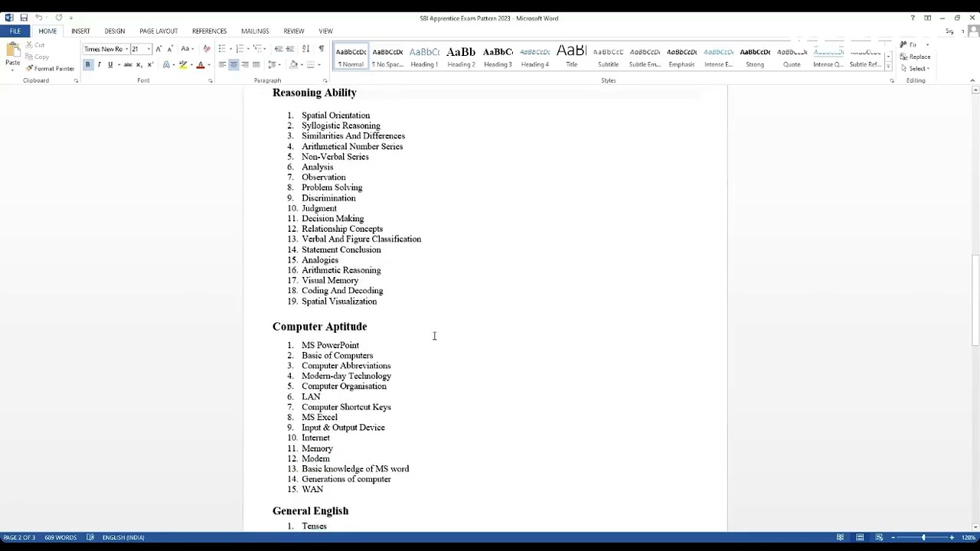The width and height of the screenshot is (980, 551).
Task: Apply the Strong style
Action: pyautogui.click(x=755, y=57)
